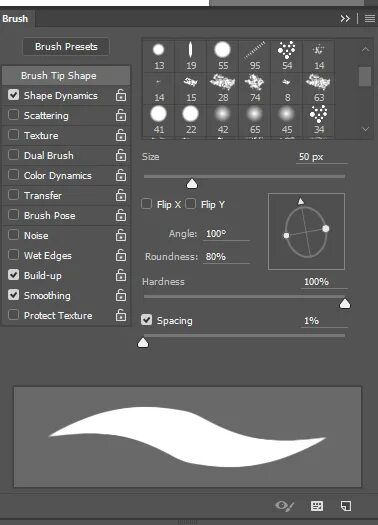Click the angle arrowhead in the roundness widget
This screenshot has width=378, height=525.
(x=301, y=201)
